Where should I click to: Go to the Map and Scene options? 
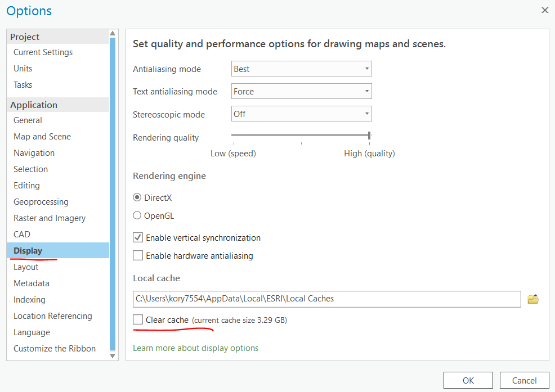coord(42,137)
